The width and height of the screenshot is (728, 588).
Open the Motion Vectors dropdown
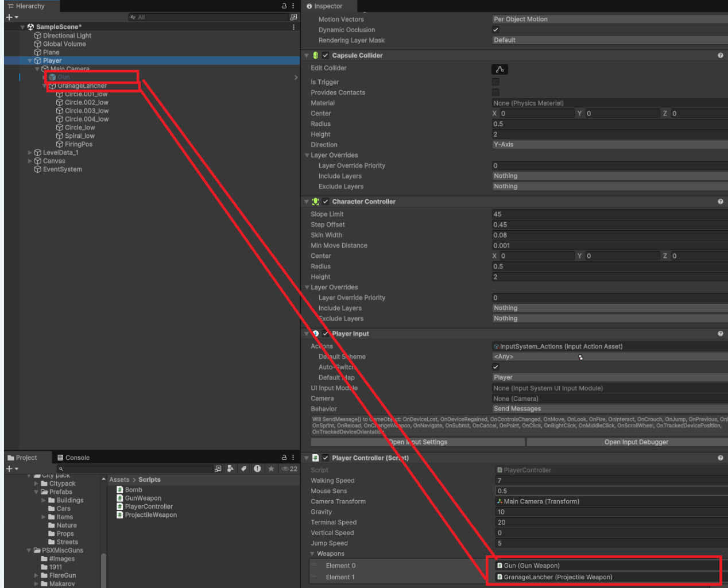coord(610,19)
